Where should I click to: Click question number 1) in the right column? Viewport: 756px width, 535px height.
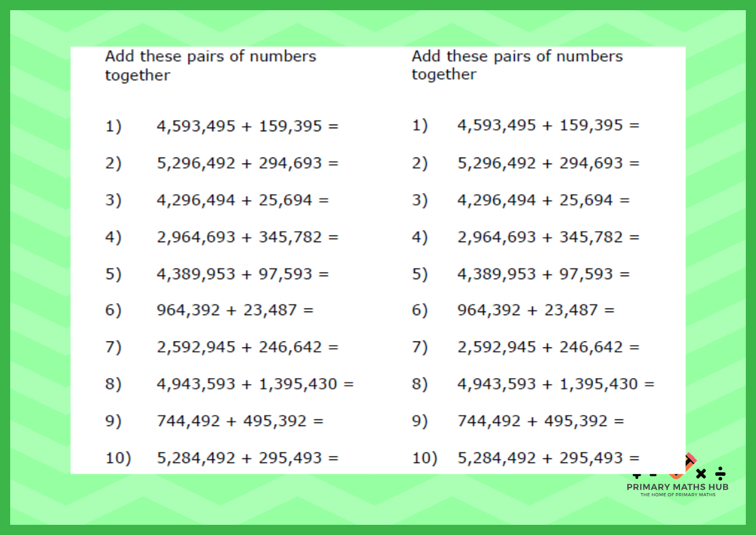pyautogui.click(x=420, y=126)
